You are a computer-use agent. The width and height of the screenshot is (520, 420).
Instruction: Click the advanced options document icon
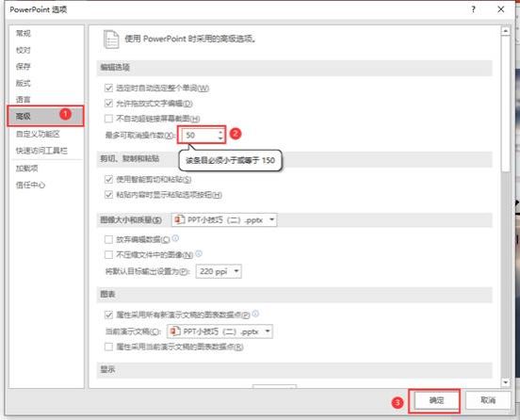[x=111, y=40]
